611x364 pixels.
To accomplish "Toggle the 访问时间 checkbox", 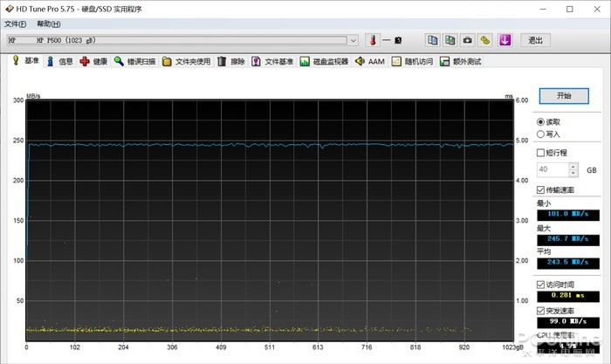I will click(x=541, y=285).
